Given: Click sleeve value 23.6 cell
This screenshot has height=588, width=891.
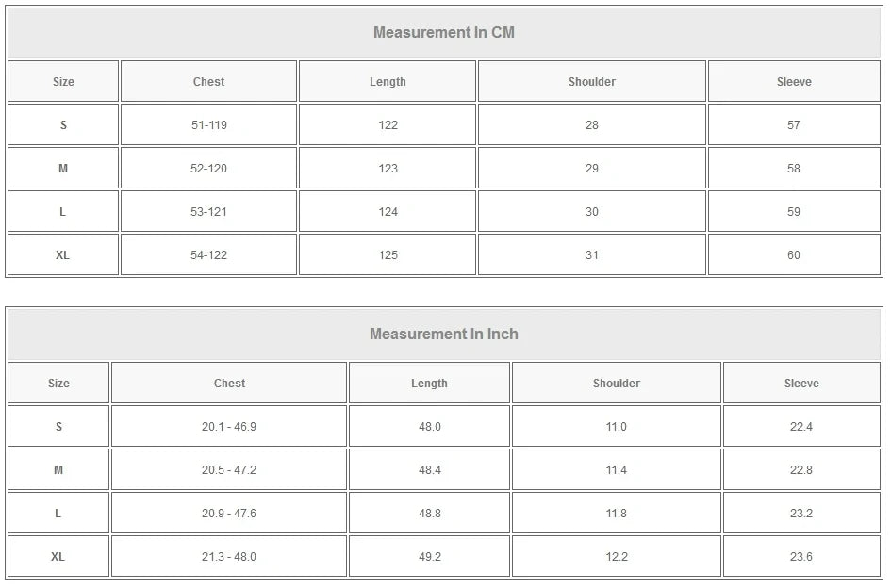Looking at the screenshot, I should point(801,557).
